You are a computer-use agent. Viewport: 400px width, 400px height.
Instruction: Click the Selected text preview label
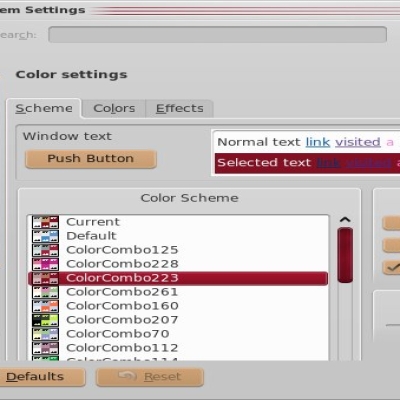tap(264, 163)
